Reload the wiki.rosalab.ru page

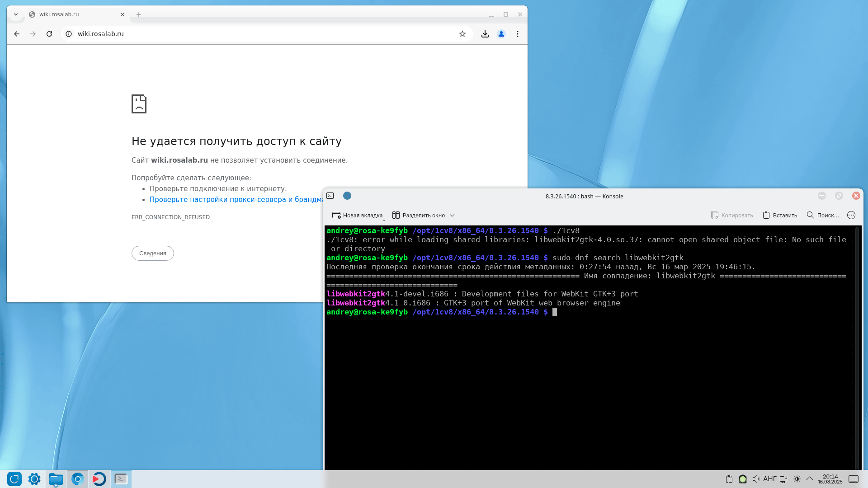49,34
